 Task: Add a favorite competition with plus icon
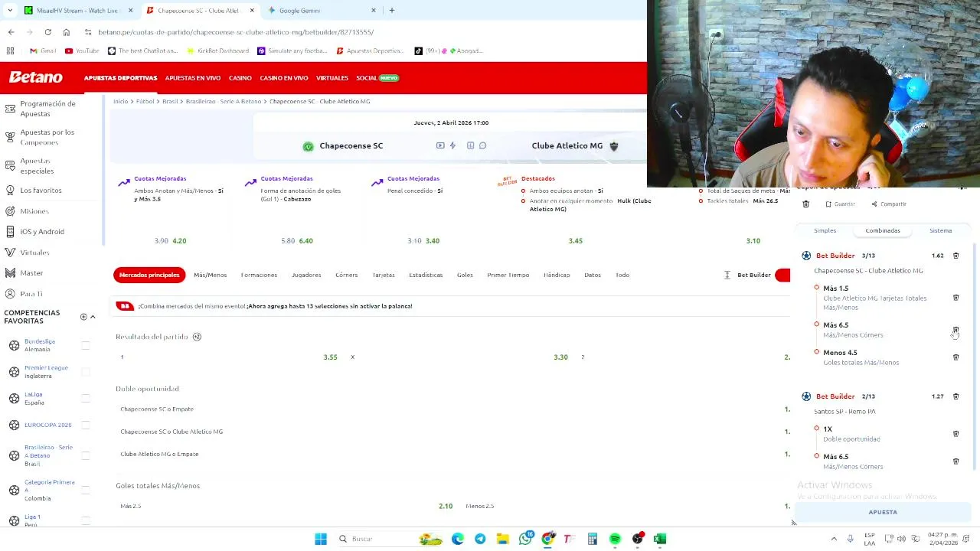[83, 317]
